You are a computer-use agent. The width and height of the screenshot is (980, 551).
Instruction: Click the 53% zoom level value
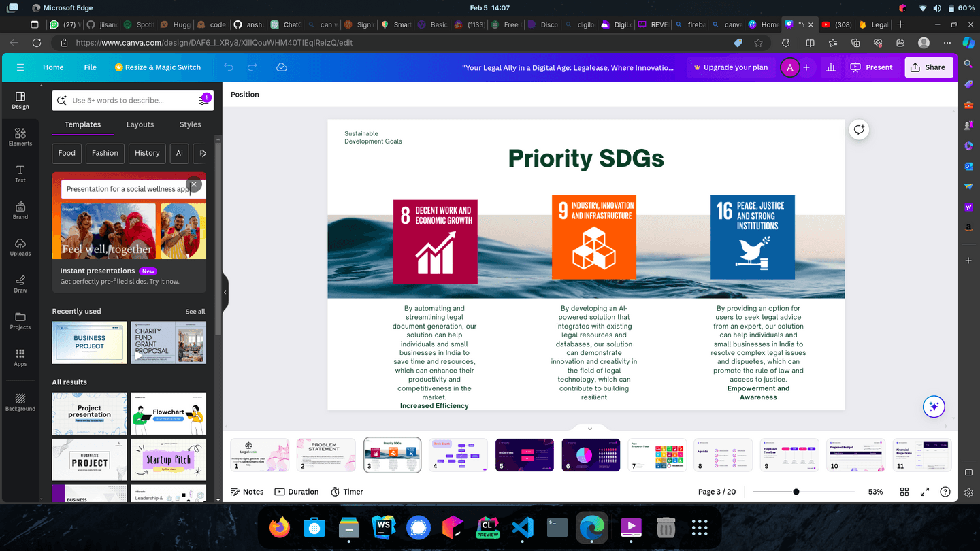coord(875,492)
